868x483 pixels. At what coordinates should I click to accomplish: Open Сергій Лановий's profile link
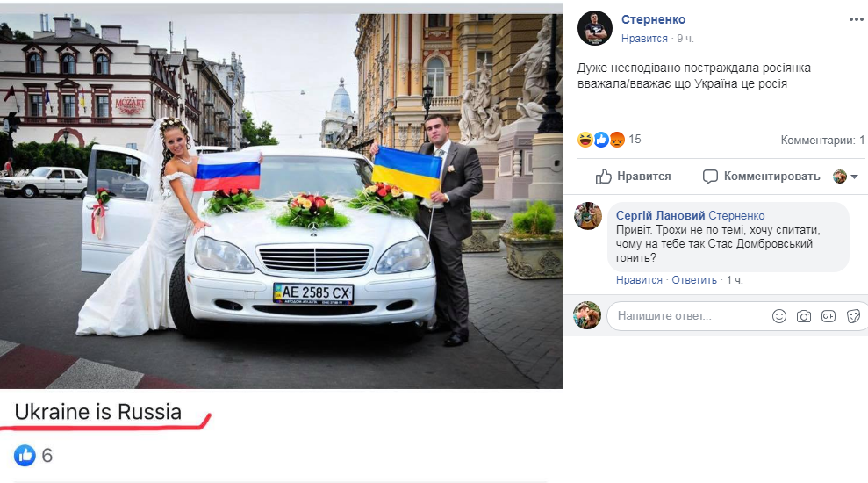coord(660,215)
